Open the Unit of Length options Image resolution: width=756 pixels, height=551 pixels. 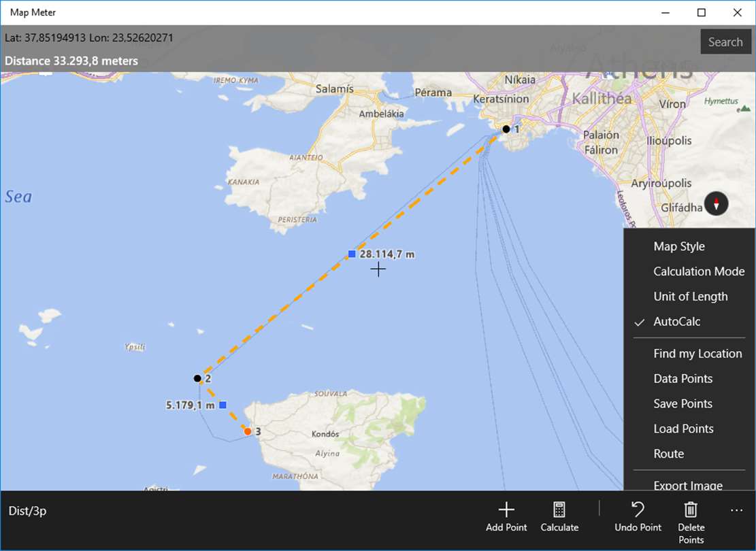pos(689,297)
